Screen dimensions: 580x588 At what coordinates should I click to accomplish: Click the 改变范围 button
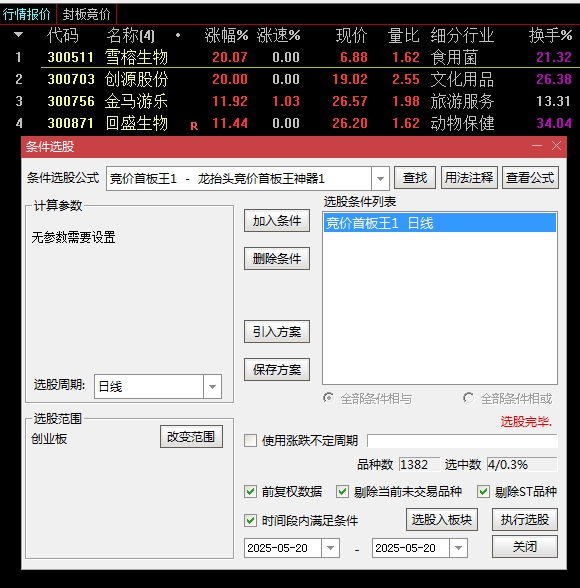click(x=191, y=436)
